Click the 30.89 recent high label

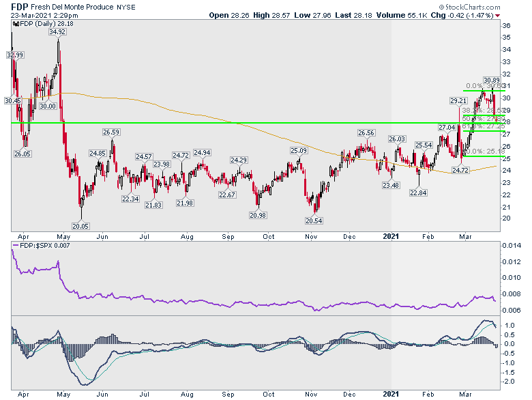coord(492,80)
